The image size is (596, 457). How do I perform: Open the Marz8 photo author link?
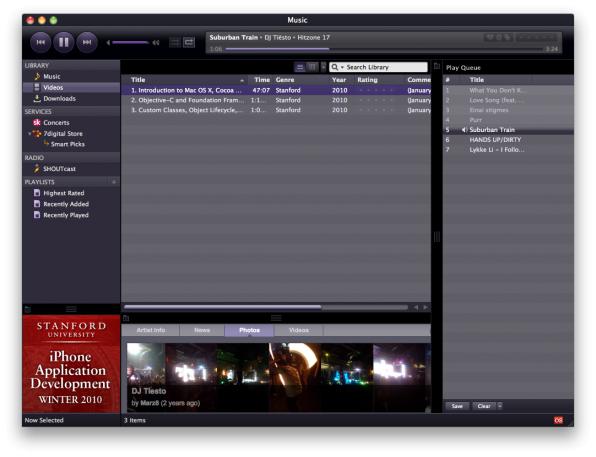pyautogui.click(x=149, y=403)
